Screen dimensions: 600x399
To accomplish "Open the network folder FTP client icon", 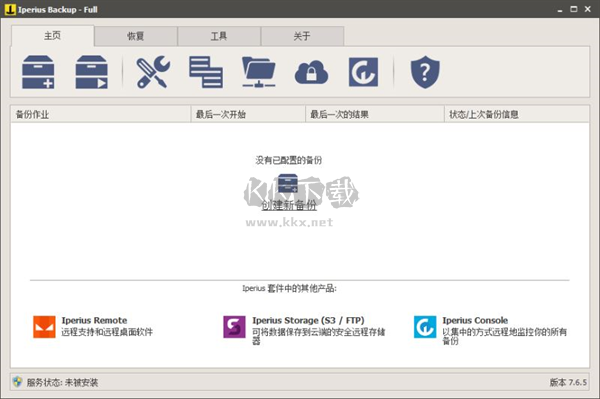I will coord(259,72).
